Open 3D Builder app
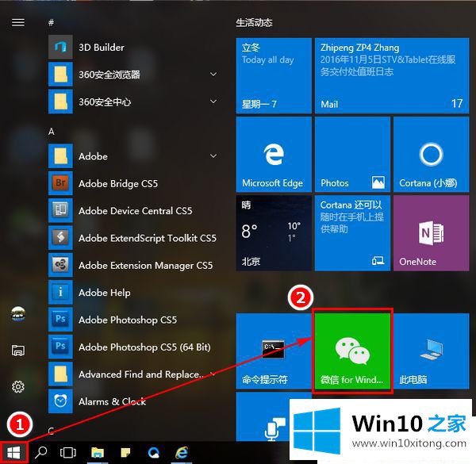476x464 pixels. tap(133, 47)
